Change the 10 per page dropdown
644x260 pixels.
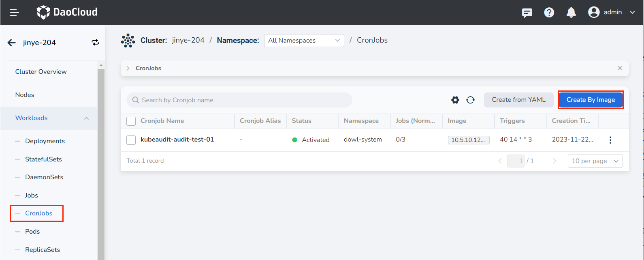(595, 161)
